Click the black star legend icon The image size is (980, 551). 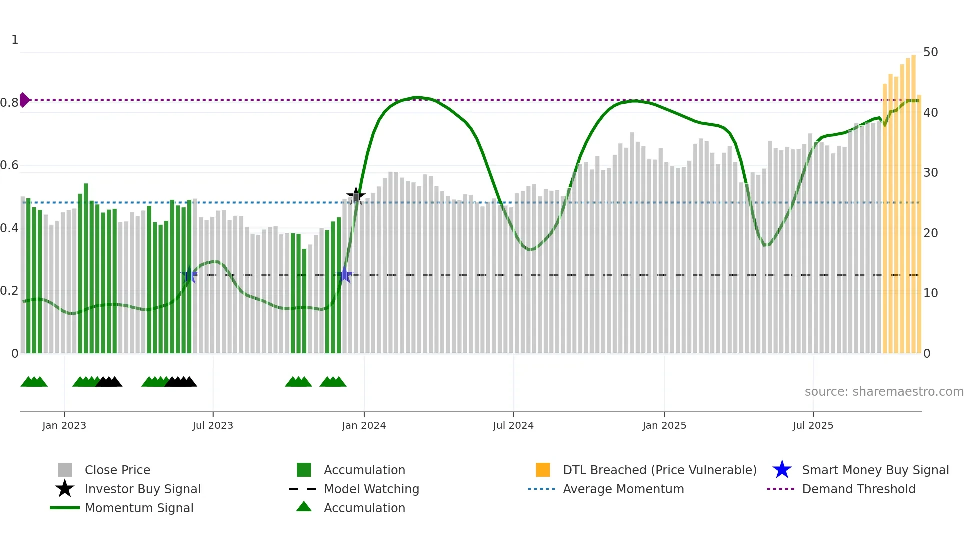pyautogui.click(x=65, y=489)
